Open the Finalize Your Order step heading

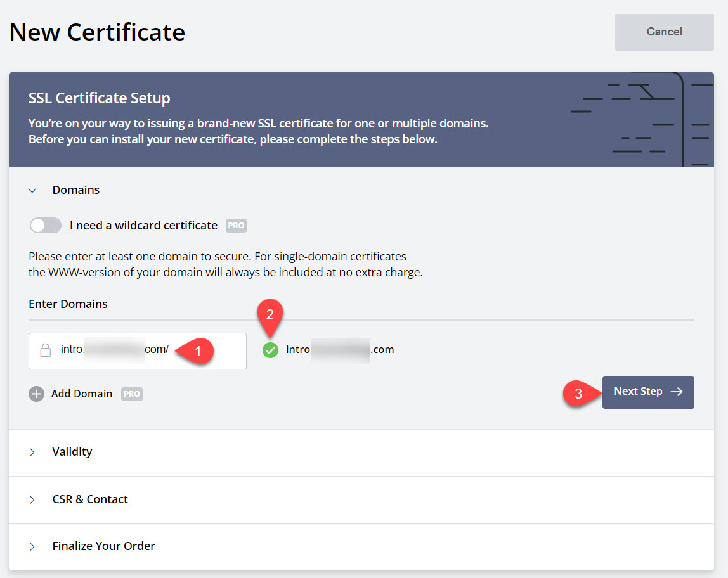[103, 546]
